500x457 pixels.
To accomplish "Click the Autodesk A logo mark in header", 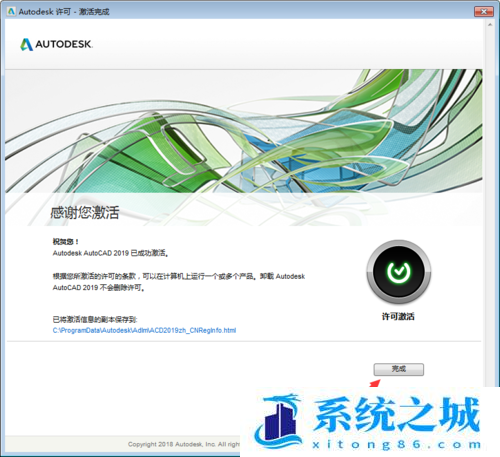I will point(27,44).
